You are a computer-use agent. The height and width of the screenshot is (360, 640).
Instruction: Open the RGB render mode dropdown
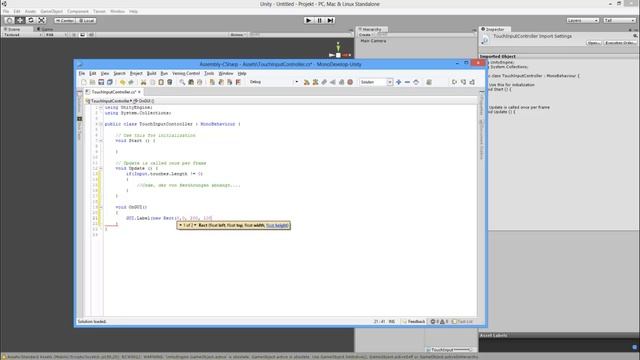click(56, 35)
